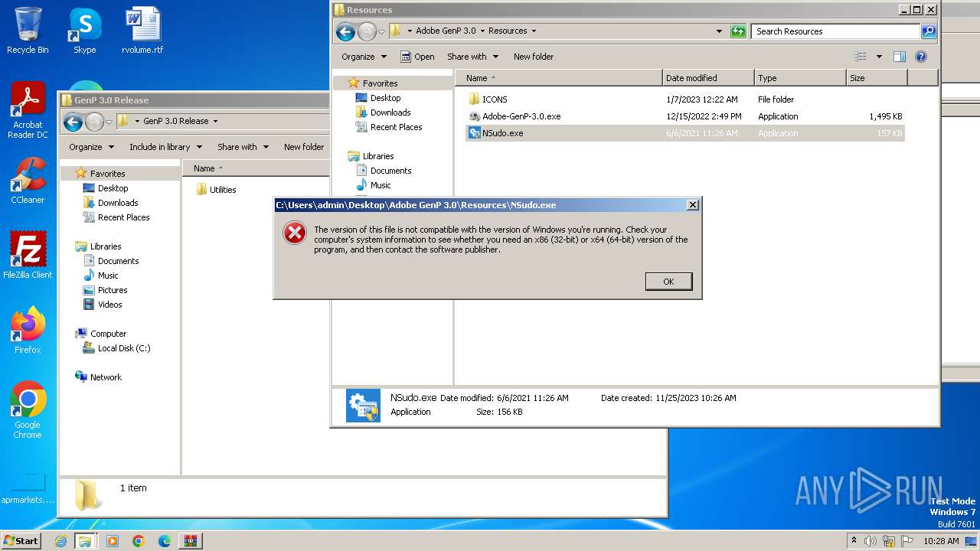Refresh the Resources folder address bar
980x551 pixels.
click(x=738, y=31)
